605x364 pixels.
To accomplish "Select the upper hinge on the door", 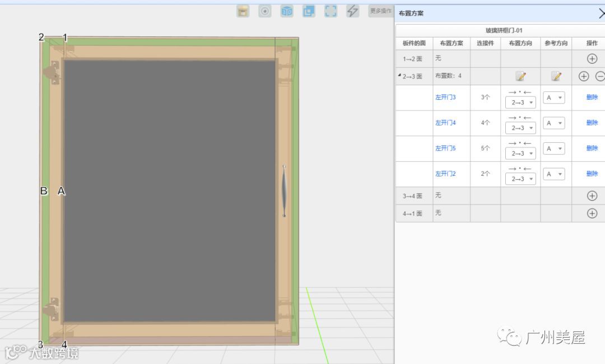I will 52,72.
